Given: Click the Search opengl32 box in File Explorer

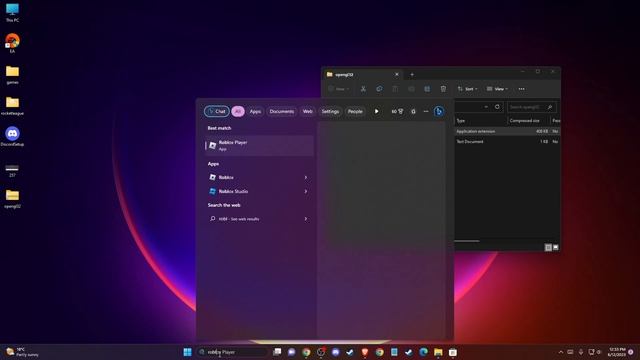Looking at the screenshot, I should point(531,107).
